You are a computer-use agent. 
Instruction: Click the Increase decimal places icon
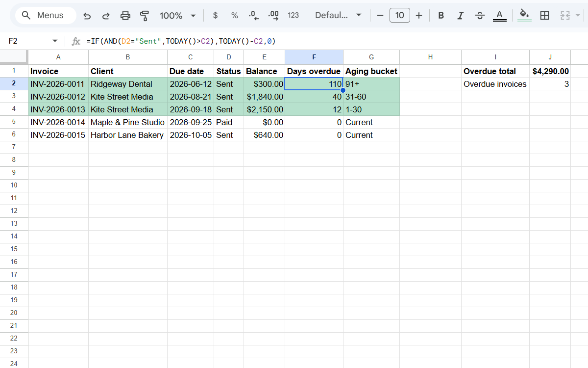[x=274, y=16]
